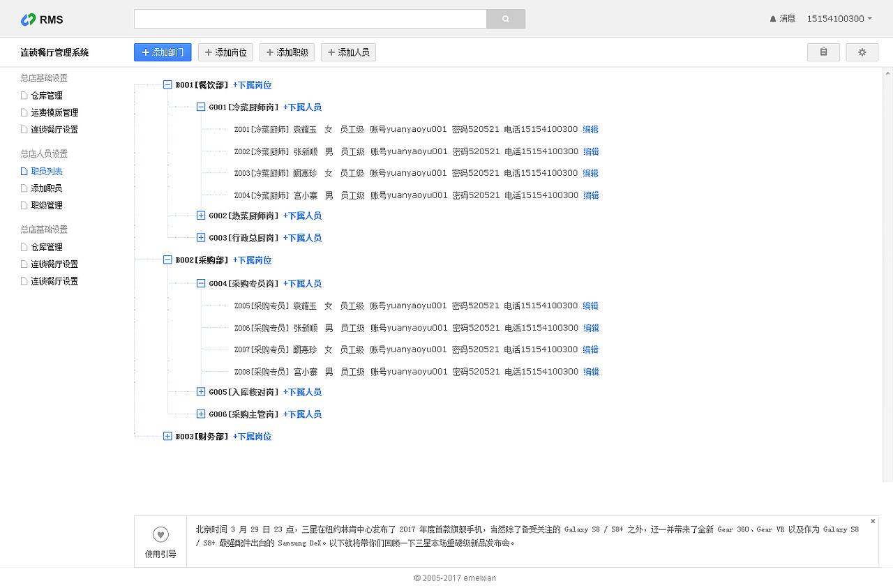This screenshot has height=588, width=893.
Task: Click inside the top search field
Action: point(310,19)
